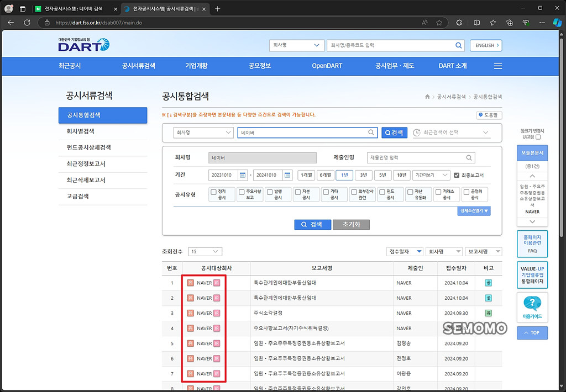The image size is (566, 392).
Task: Click the 제출인명 입력 field
Action: point(421,157)
